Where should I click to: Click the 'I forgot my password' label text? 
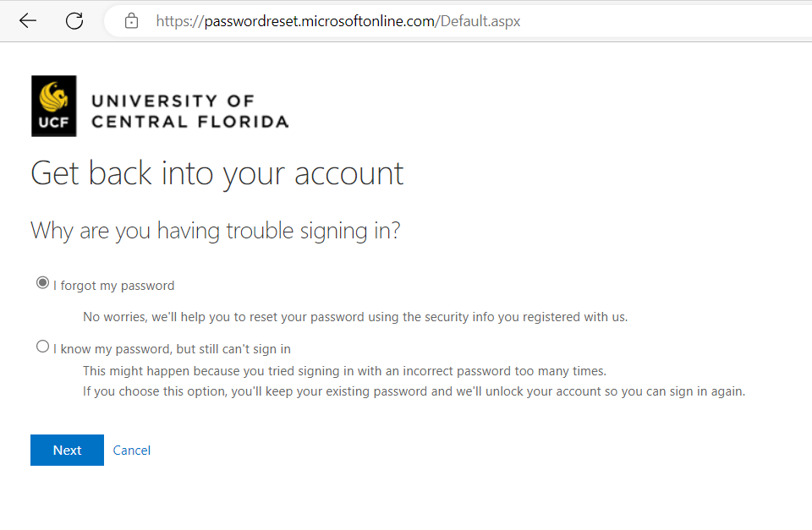pyautogui.click(x=113, y=286)
